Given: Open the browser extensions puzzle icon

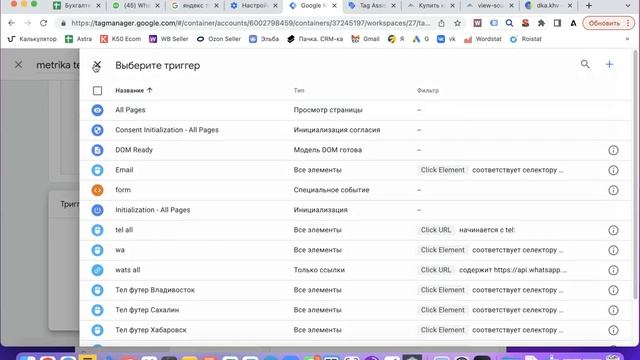Looking at the screenshot, I should pyautogui.click(x=541, y=23).
